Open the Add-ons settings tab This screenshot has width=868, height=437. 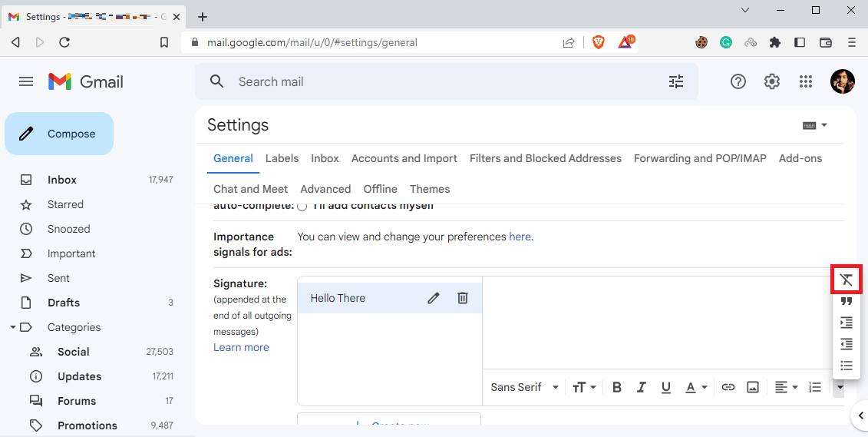pyautogui.click(x=800, y=158)
